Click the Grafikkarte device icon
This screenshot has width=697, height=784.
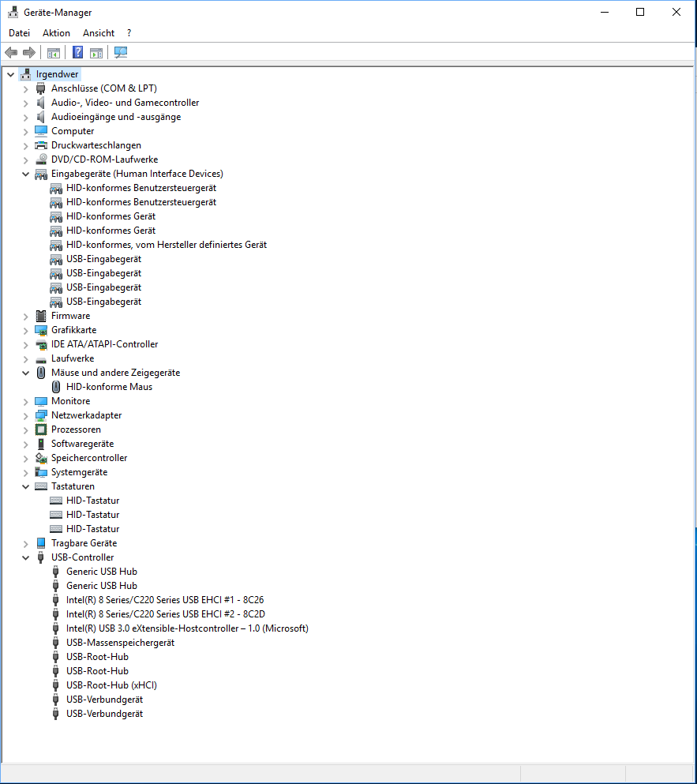pyautogui.click(x=41, y=330)
